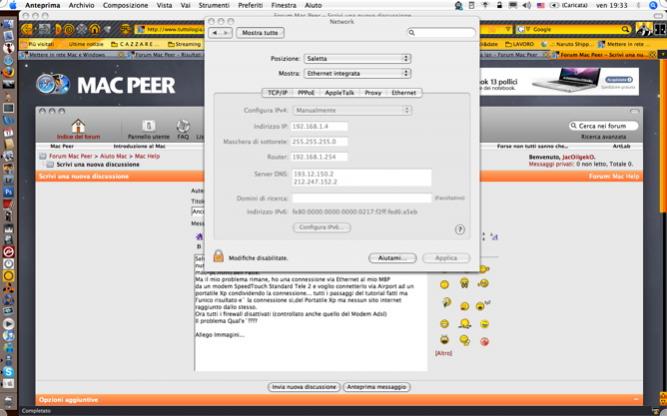Click the Server DNS text box
Screen dimensions: 667x416
click(362, 177)
